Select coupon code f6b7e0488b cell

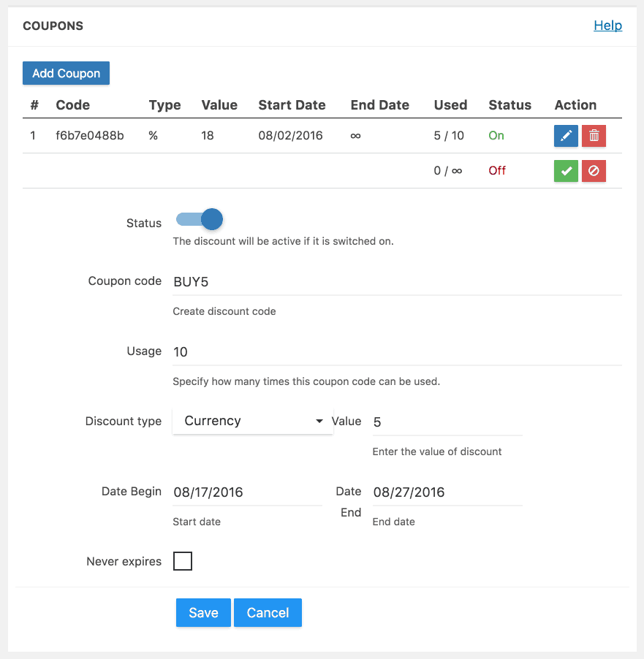(90, 135)
